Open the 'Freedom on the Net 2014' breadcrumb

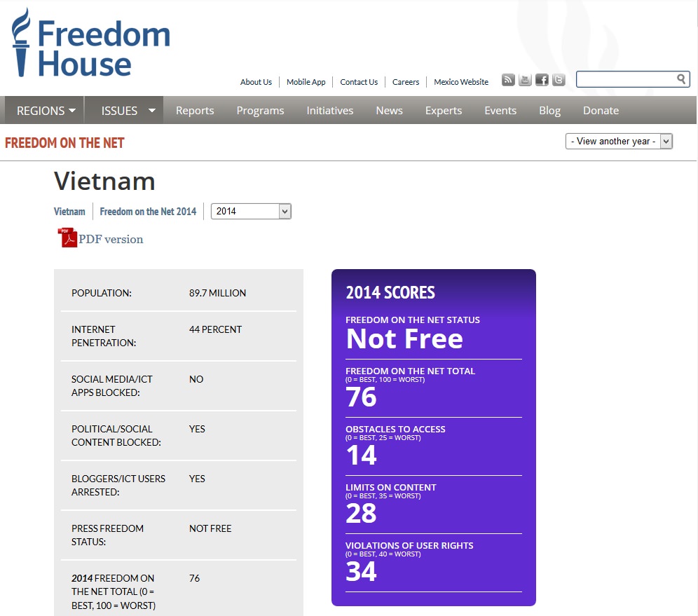[148, 211]
